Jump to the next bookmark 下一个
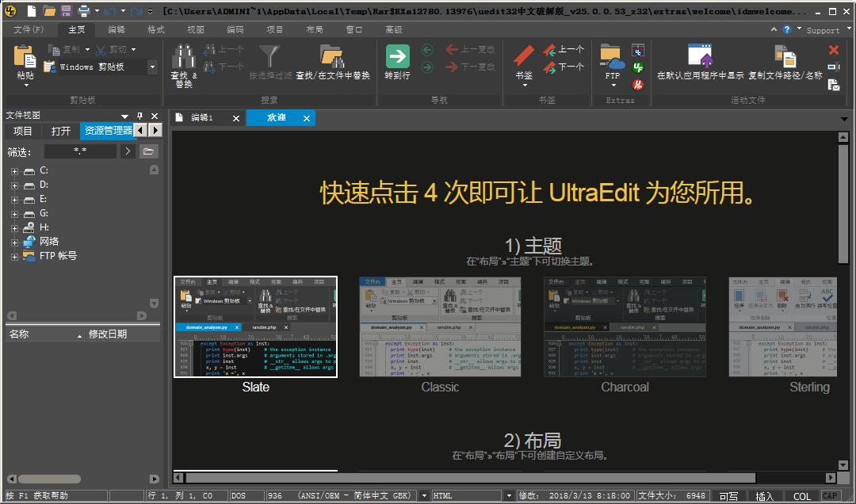Image resolution: width=856 pixels, height=504 pixels. pyautogui.click(x=564, y=67)
